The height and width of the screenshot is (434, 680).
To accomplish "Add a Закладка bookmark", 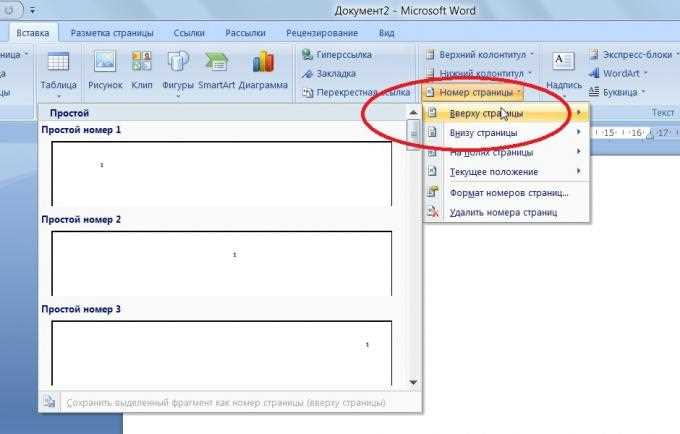I will tap(329, 74).
